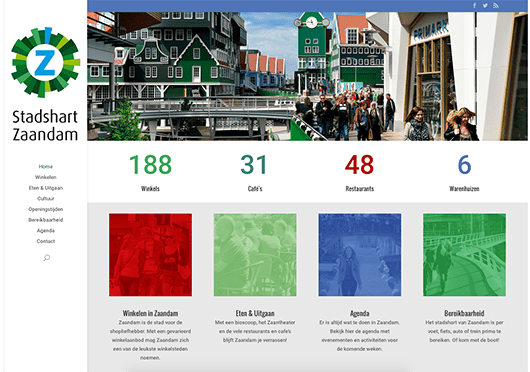Select Bereikbaarheid in the sidebar menu
Image resolution: width=530 pixels, height=372 pixels.
tap(46, 220)
